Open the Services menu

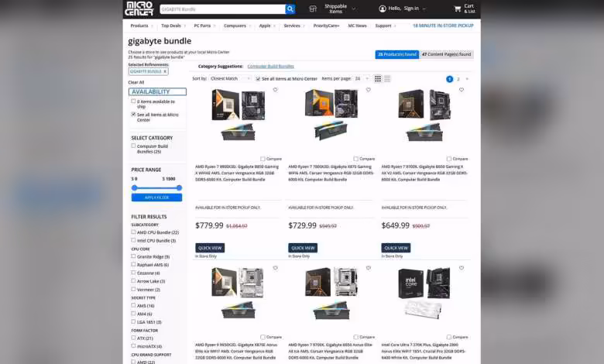pos(294,26)
